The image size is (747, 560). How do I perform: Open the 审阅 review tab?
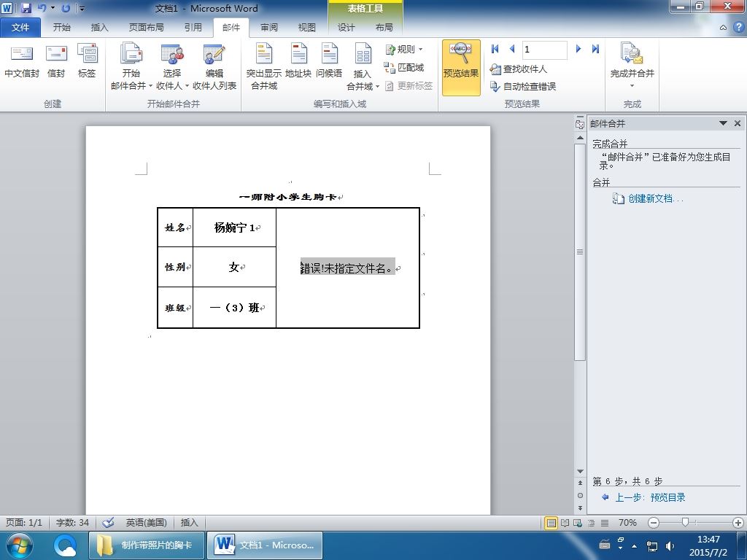pyautogui.click(x=269, y=28)
